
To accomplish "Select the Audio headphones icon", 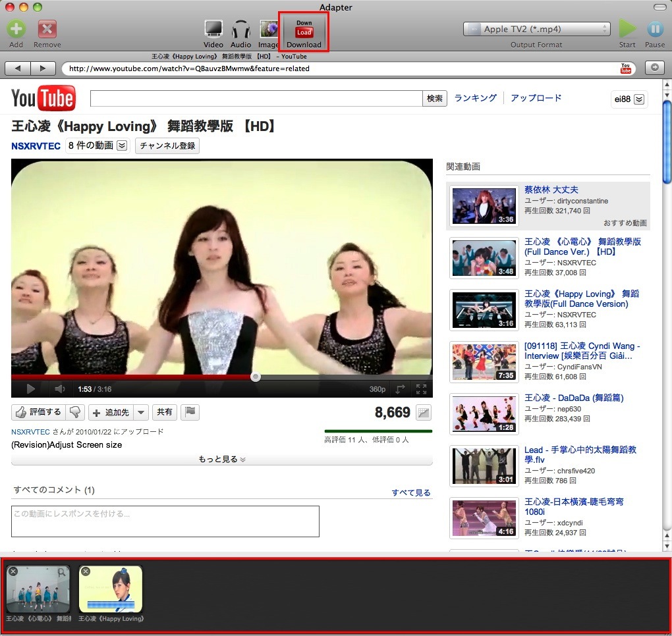I will tap(241, 30).
